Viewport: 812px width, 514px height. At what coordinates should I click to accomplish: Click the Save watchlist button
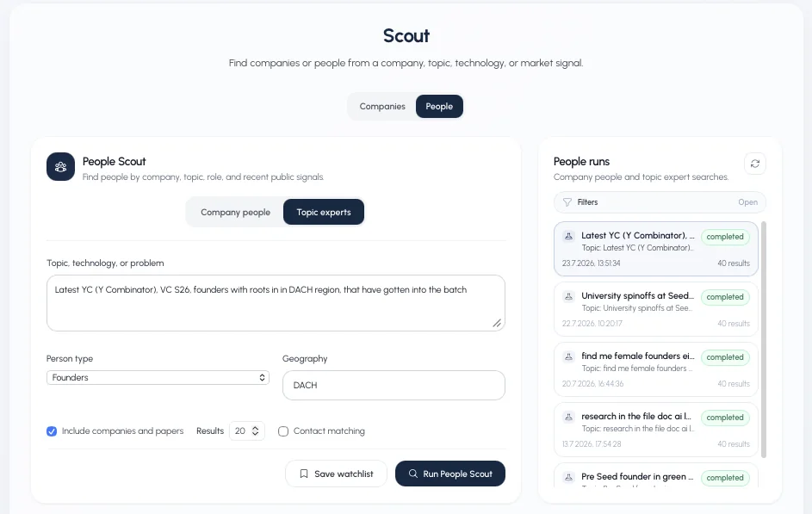[336, 474]
